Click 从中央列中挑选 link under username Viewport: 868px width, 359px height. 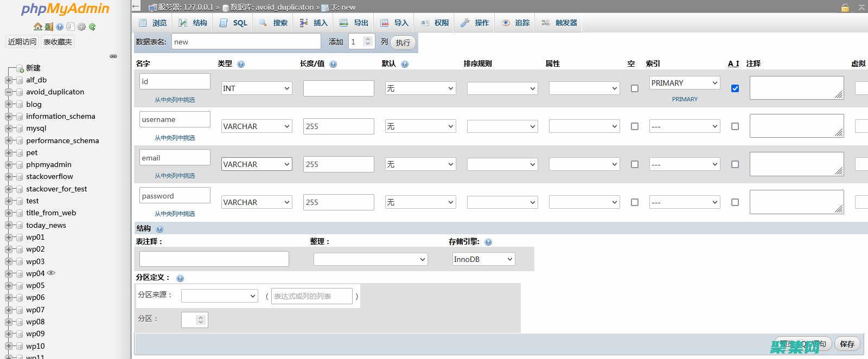coord(175,138)
